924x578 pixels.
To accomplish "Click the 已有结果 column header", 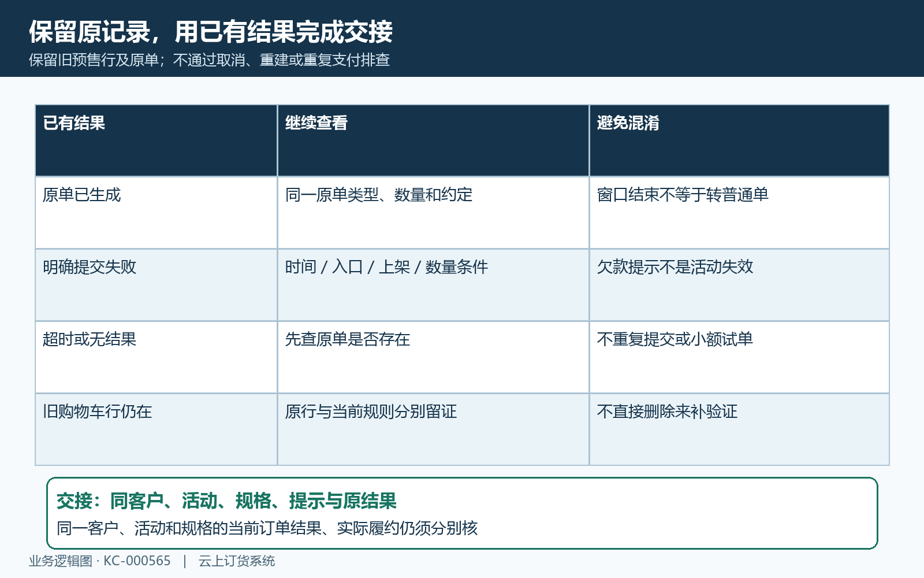I will click(x=156, y=140).
